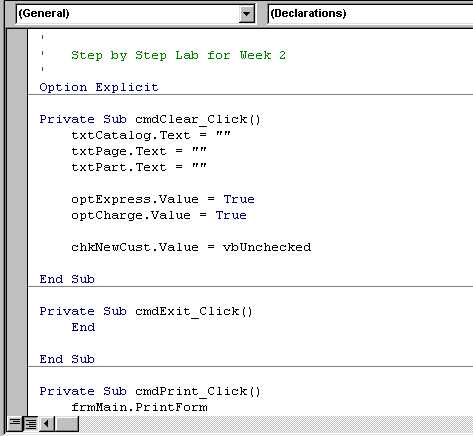Switch to Full Module View icon

(x=31, y=424)
